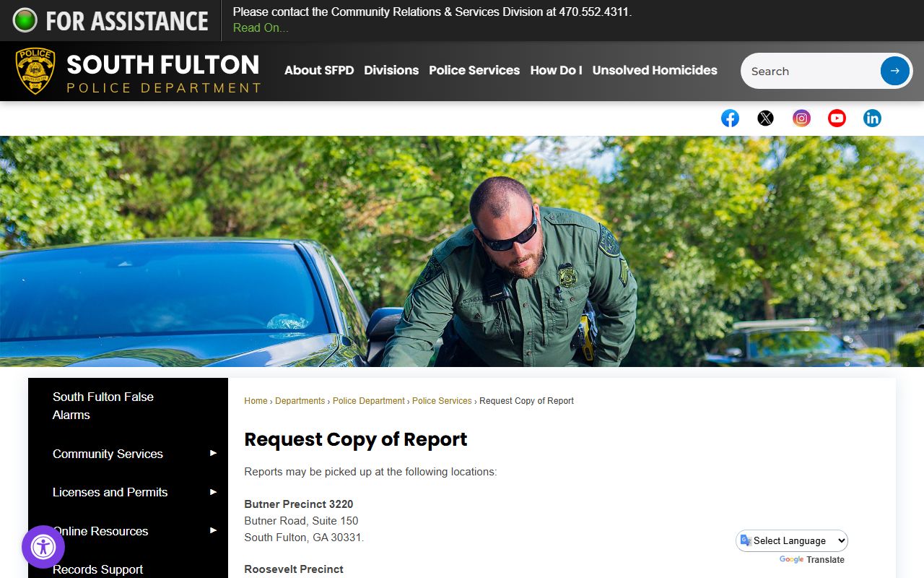
Task: Click the Google Translate attribution text
Action: [x=811, y=560]
